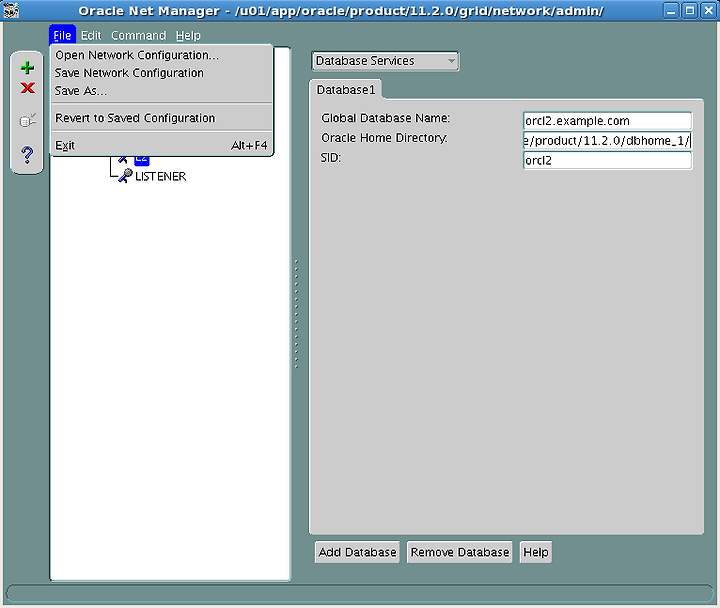Viewport: 720px width, 608px height.
Task: Maximize the Oracle Net Manager window
Action: click(x=690, y=11)
